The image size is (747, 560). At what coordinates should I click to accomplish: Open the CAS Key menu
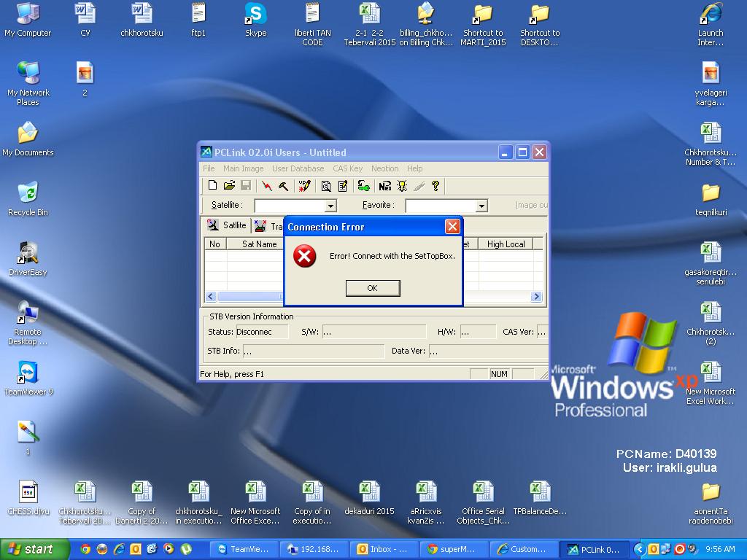click(x=347, y=168)
